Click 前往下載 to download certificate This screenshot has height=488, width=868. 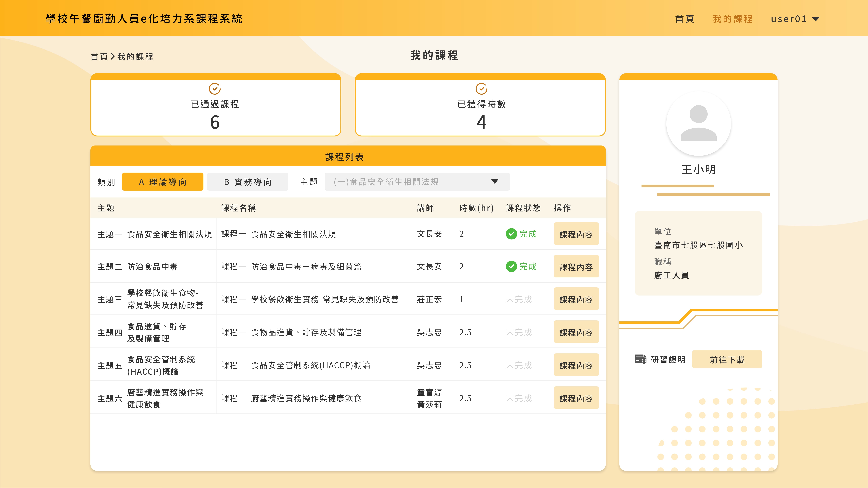point(727,359)
